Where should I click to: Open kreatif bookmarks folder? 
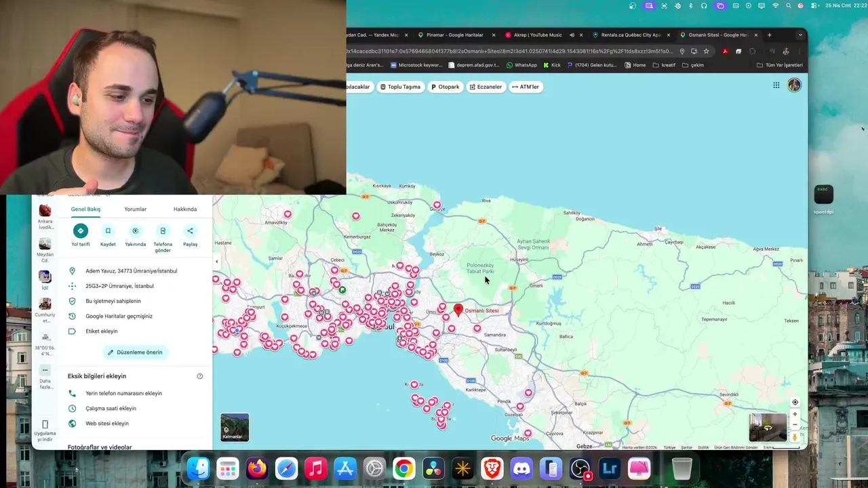(x=664, y=65)
